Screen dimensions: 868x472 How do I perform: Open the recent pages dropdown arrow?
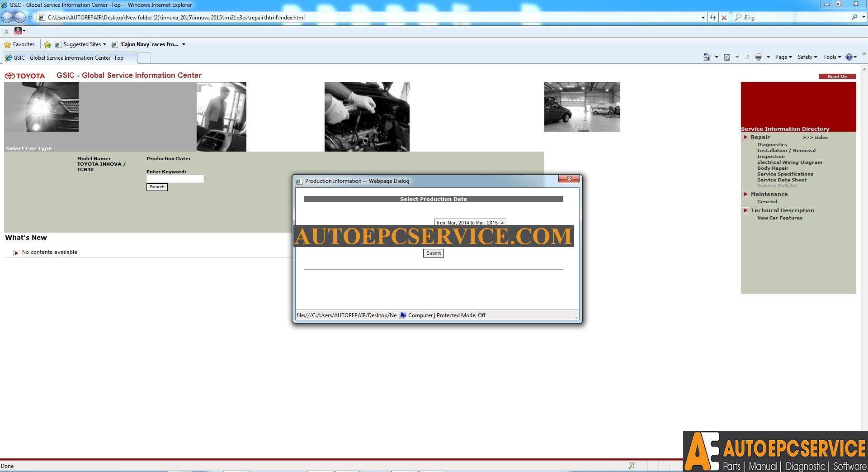click(x=30, y=17)
